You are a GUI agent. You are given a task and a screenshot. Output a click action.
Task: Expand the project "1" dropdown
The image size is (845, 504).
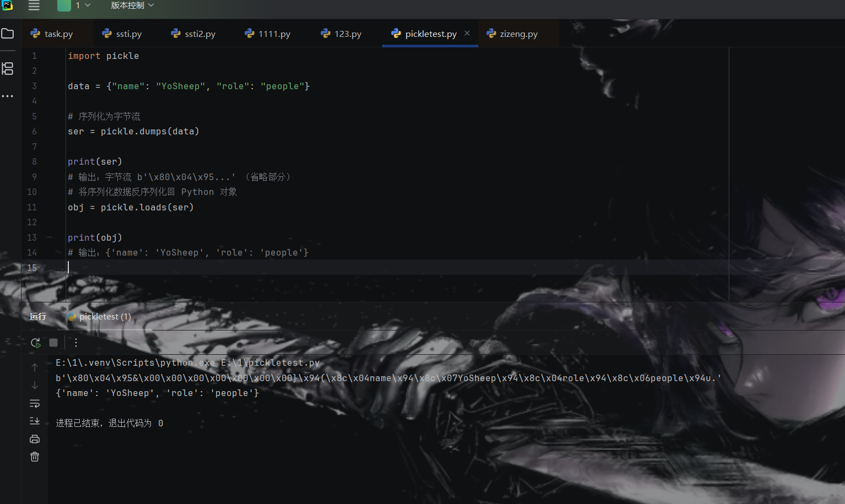pos(81,6)
